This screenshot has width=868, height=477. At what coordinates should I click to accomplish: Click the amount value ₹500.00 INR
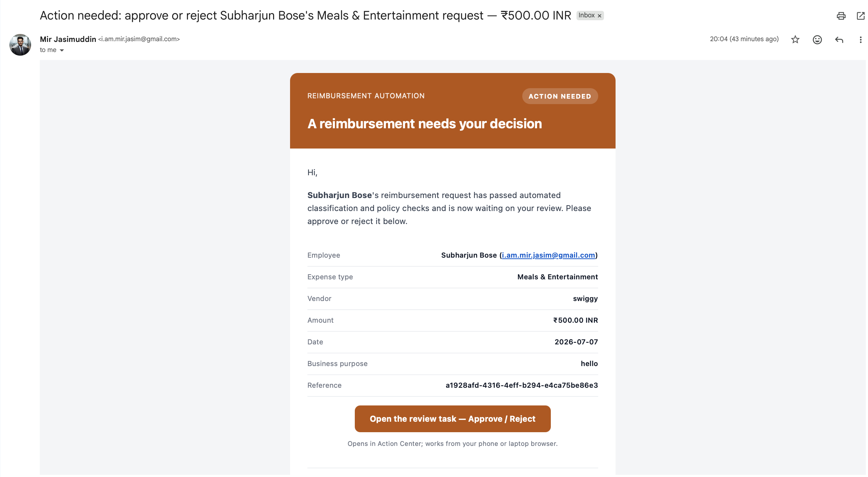575,320
